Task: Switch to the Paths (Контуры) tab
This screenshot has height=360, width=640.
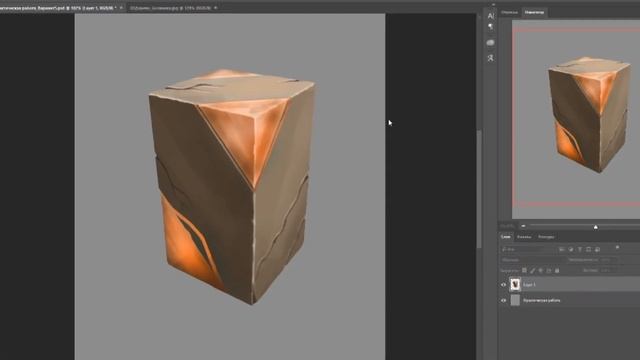Action: (546, 237)
